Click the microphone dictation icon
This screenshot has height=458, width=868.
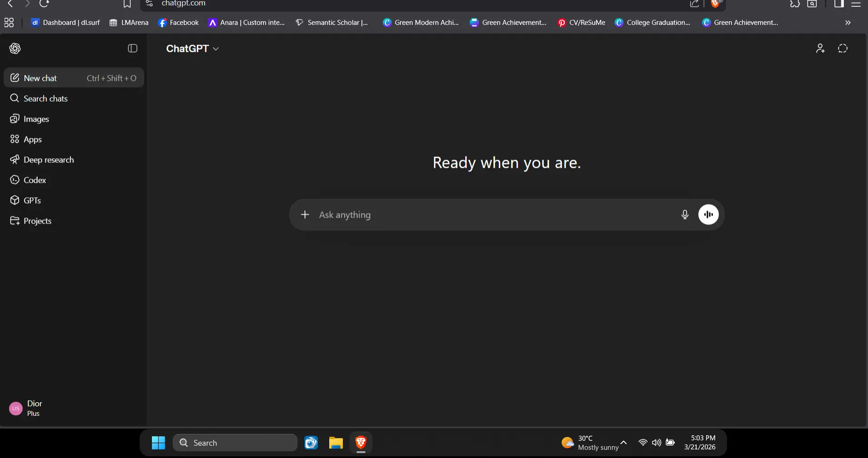[685, 214]
